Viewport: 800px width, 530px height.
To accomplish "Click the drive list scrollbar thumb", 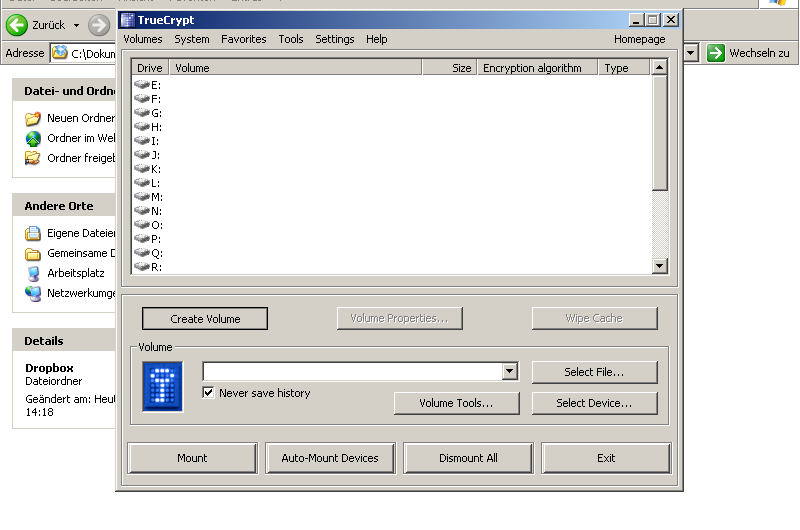I will [660, 133].
